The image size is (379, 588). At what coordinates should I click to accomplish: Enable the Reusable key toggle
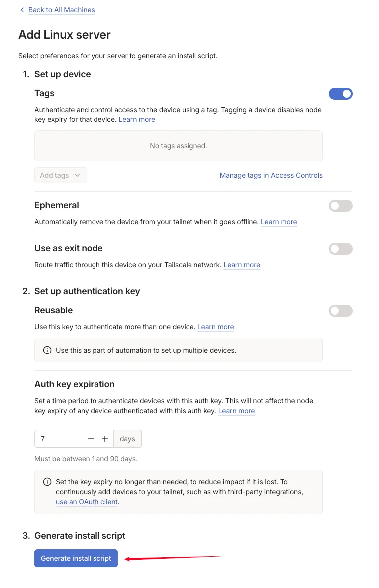tap(341, 311)
